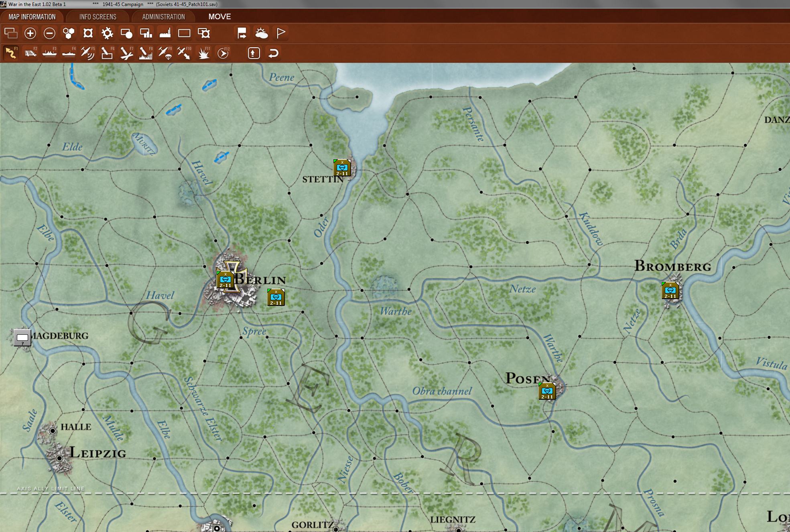This screenshot has height=532, width=790.
Task: Click the rectangle-with-bars map icon
Action: (146, 33)
